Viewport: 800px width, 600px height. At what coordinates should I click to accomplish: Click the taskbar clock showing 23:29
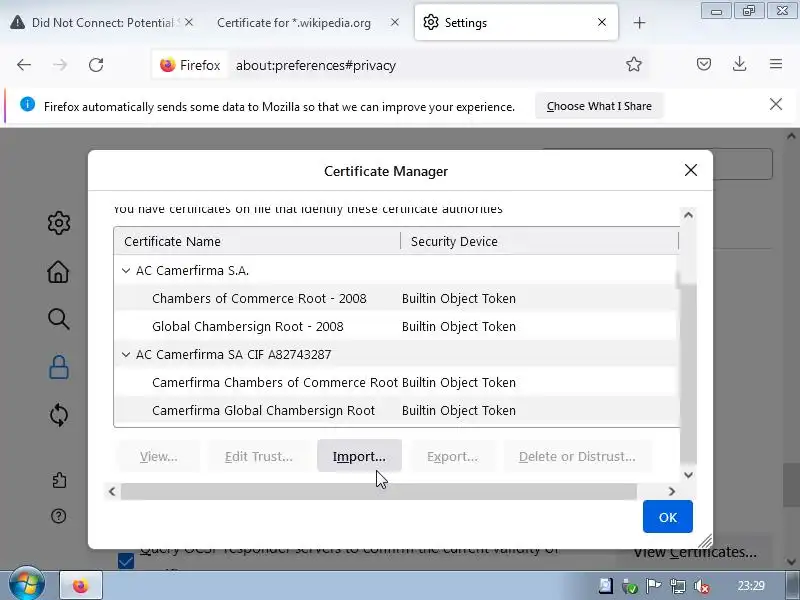(x=751, y=586)
